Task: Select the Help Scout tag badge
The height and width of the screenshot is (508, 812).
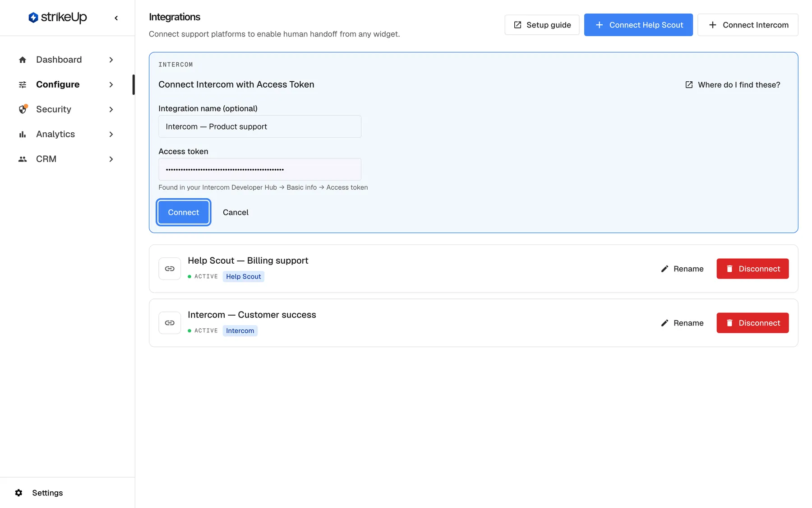Action: point(244,276)
